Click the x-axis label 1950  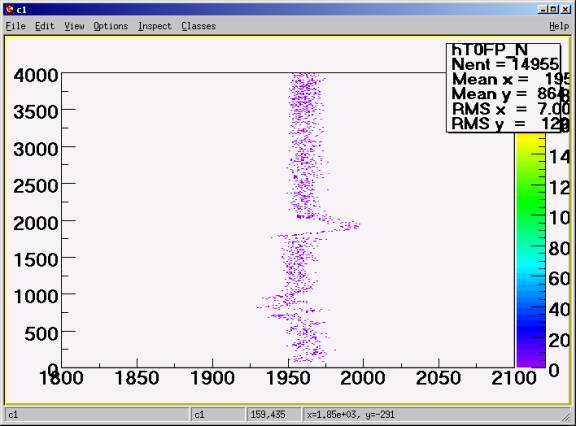coord(288,378)
